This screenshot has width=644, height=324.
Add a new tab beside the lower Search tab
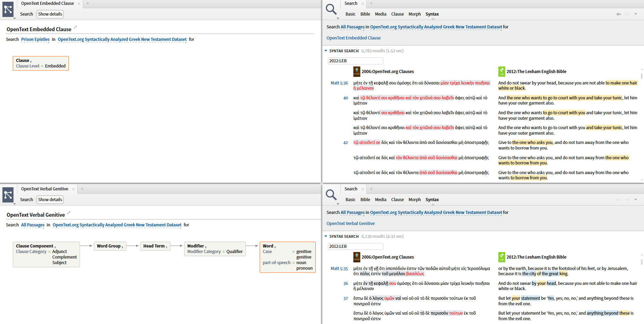tap(371, 189)
